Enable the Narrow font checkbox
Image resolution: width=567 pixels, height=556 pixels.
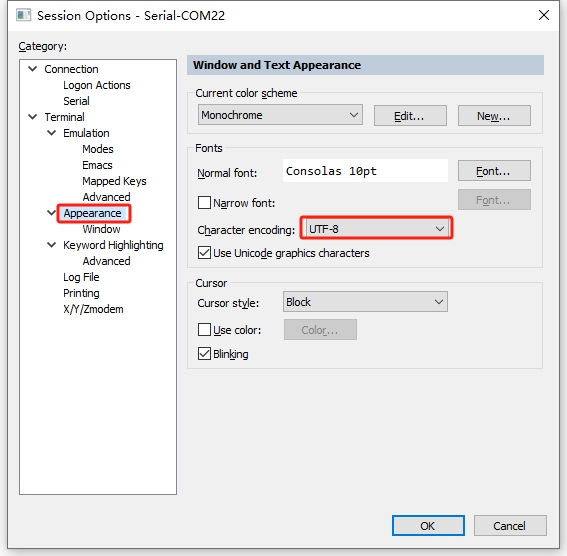point(204,202)
